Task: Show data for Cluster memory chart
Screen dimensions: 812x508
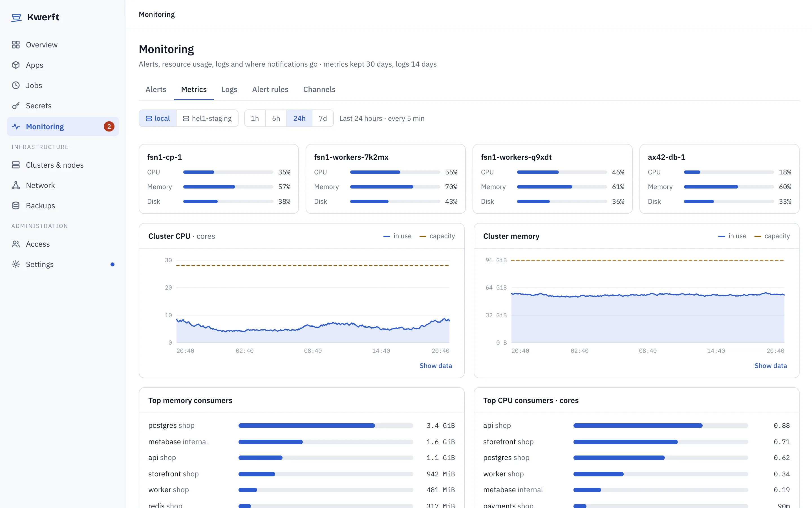Action: point(770,365)
